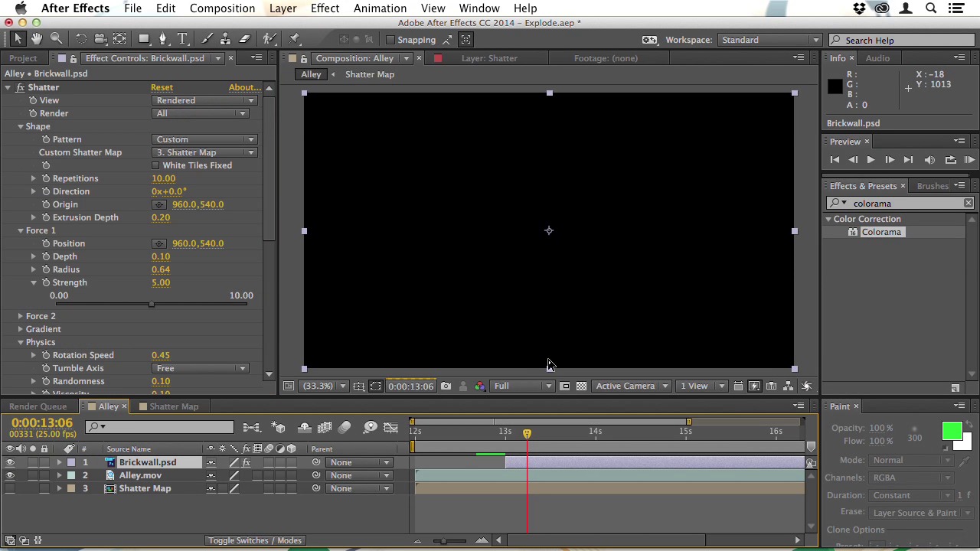
Task: Click the Brainstorm lightbulb icon in timeline
Action: pyautogui.click(x=371, y=428)
